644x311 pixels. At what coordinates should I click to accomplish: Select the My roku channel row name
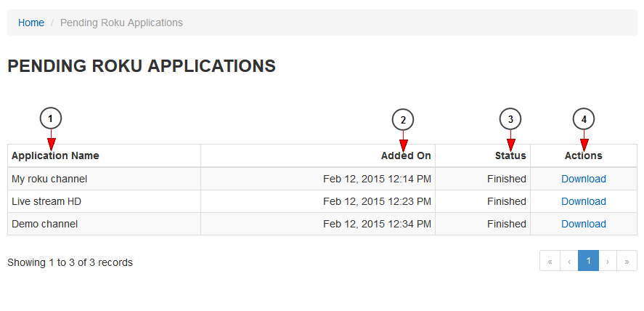tap(49, 179)
